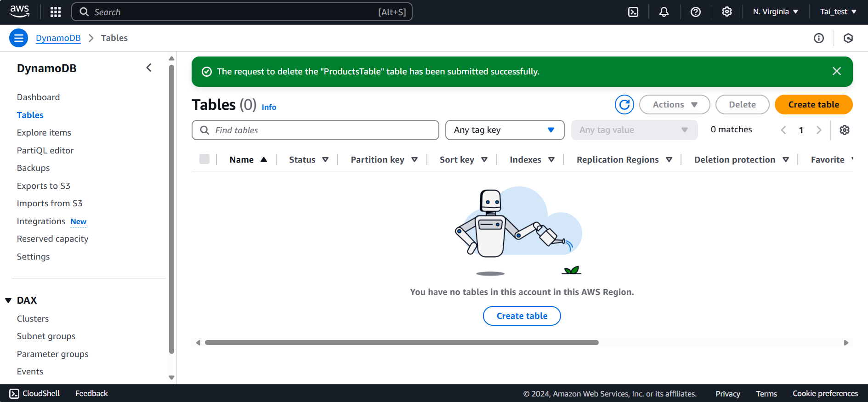The image size is (868, 402).
Task: Go to the next page of tables
Action: (819, 130)
